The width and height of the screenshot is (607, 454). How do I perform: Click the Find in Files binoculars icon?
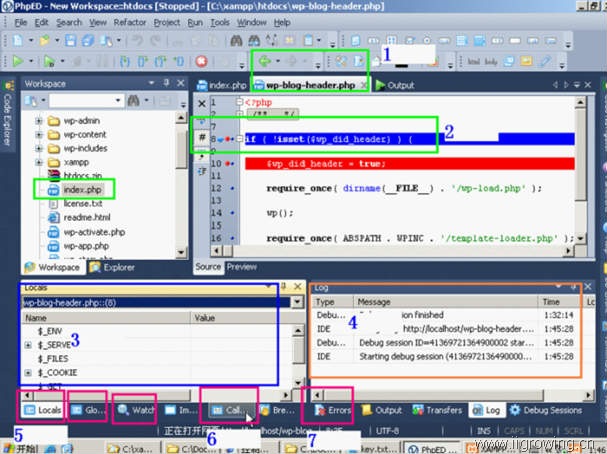click(254, 40)
